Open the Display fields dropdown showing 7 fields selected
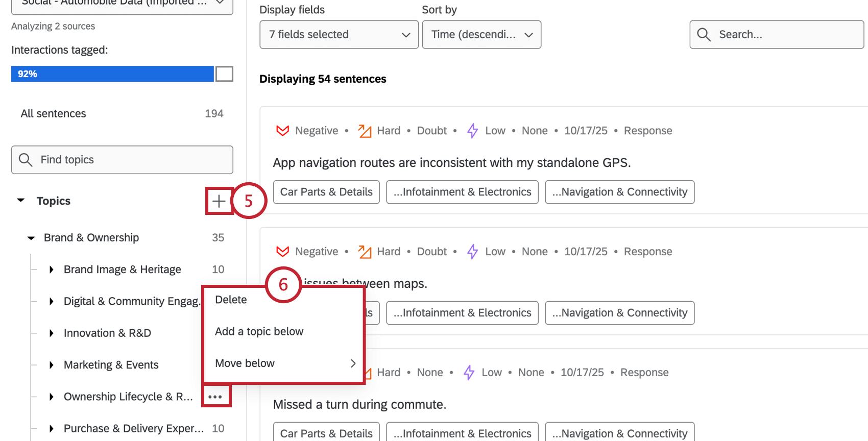 [339, 34]
